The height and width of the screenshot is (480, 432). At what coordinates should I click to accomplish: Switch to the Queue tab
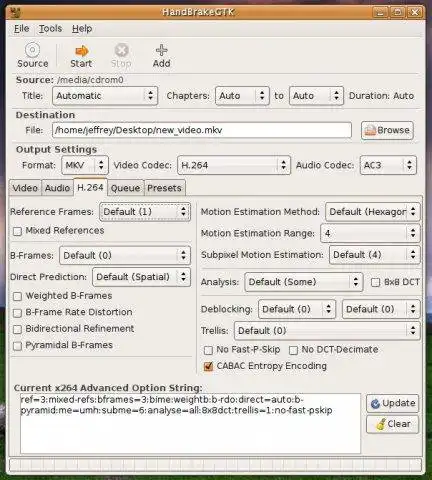125,188
